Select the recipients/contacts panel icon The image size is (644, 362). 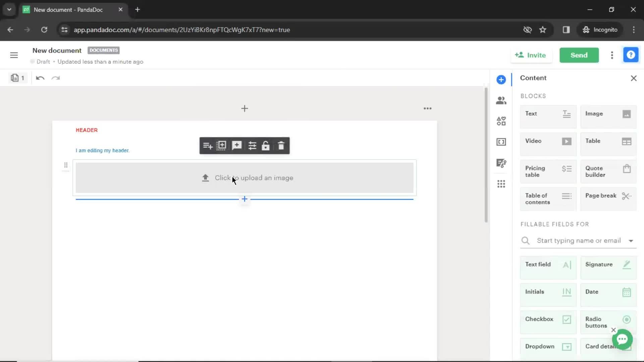(501, 100)
